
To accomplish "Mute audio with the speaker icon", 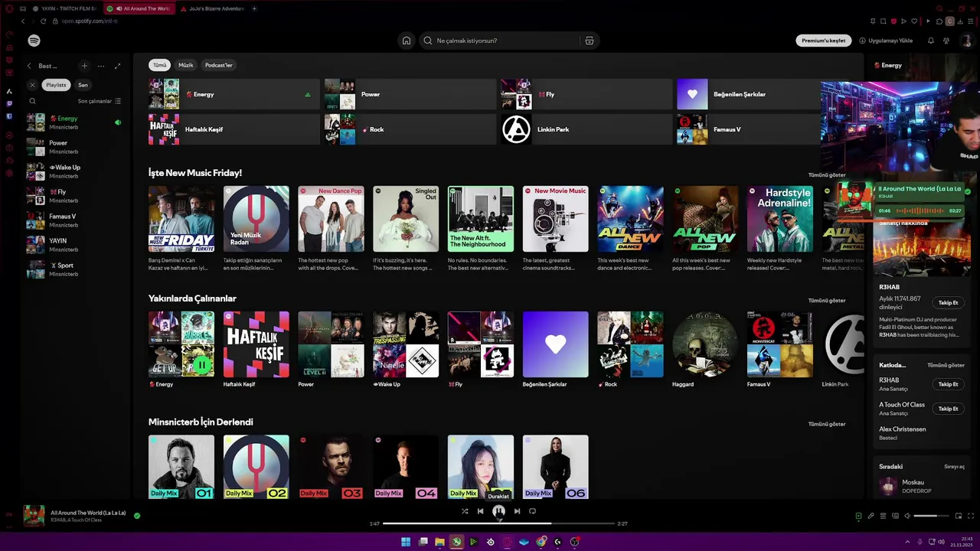I will point(907,516).
